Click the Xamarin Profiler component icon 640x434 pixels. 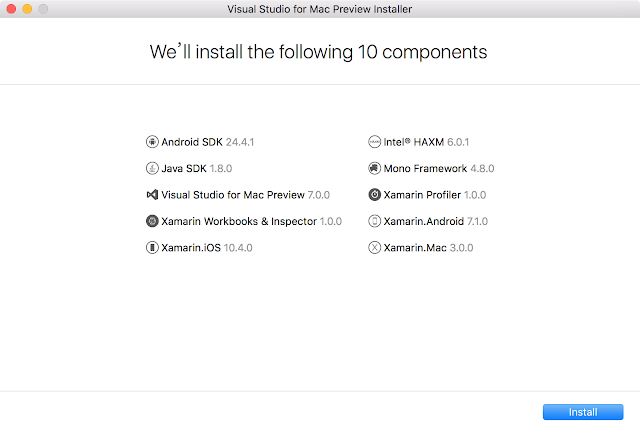(375, 195)
